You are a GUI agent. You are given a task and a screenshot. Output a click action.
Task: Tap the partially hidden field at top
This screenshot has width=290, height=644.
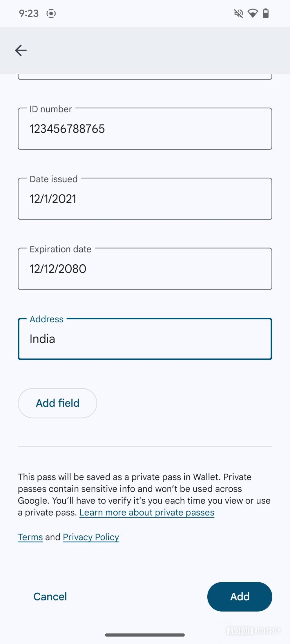pyautogui.click(x=145, y=77)
